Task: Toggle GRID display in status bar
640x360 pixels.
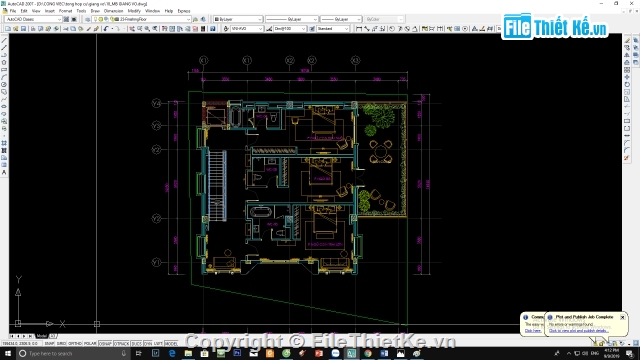Action: pos(61,344)
